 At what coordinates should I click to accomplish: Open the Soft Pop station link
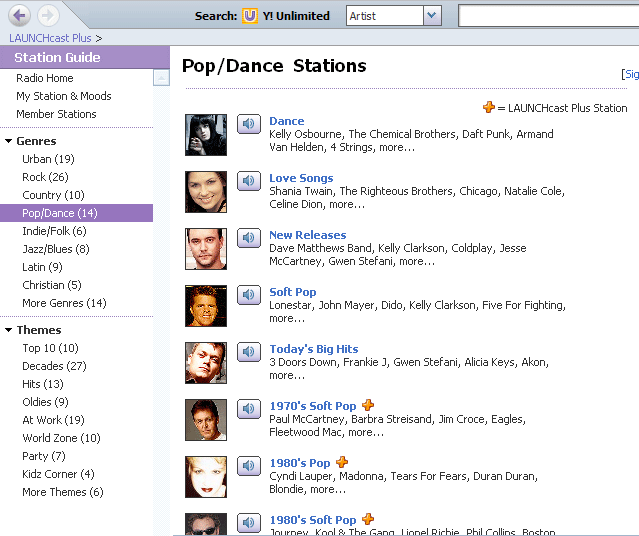point(293,292)
